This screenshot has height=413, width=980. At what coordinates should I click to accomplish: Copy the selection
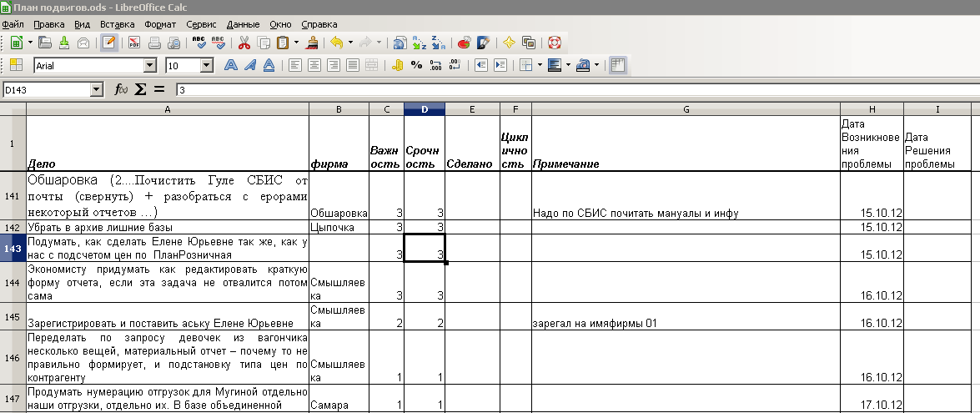(264, 43)
